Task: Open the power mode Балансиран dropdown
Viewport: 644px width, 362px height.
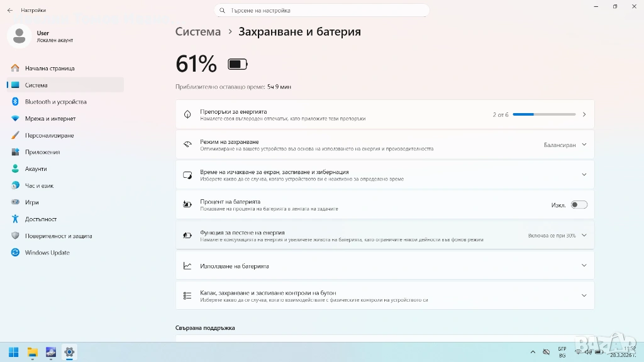Action: tap(565, 145)
